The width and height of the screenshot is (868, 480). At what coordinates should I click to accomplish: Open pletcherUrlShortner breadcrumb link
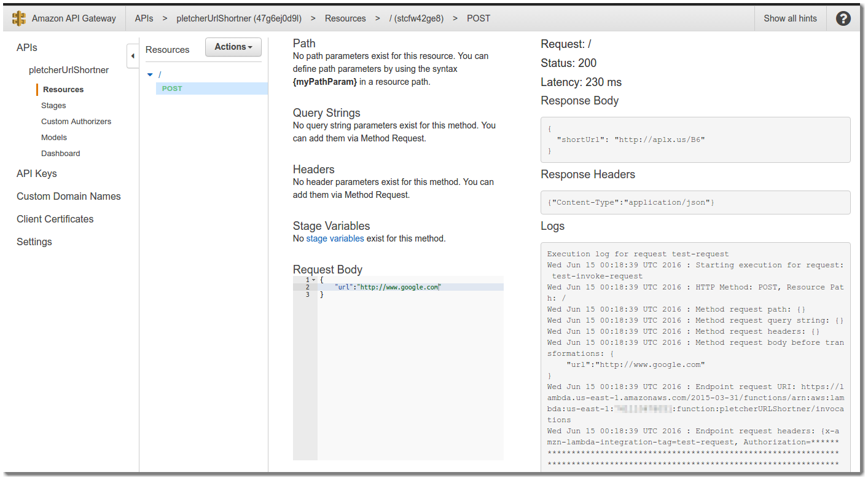pyautogui.click(x=239, y=18)
